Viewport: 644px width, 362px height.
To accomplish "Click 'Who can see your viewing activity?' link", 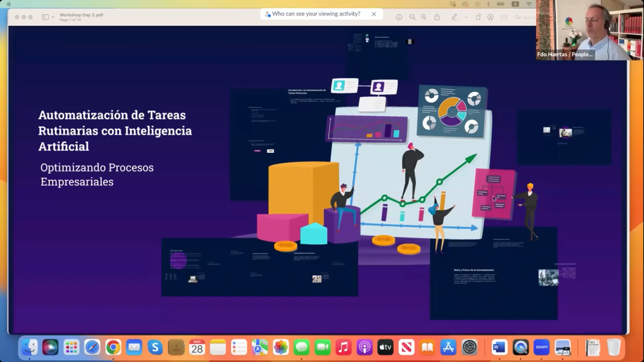I will (x=316, y=14).
